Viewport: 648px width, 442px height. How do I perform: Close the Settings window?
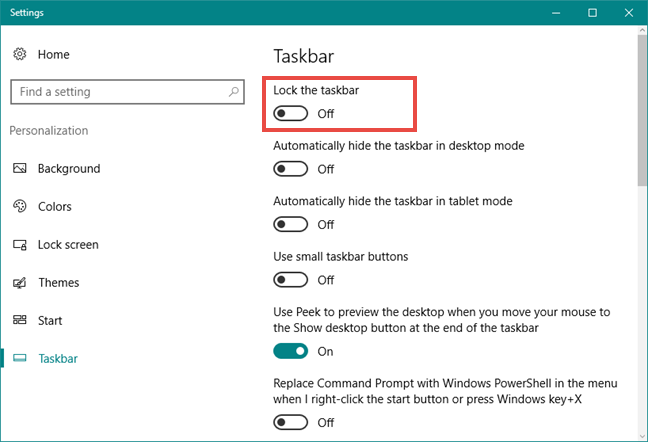click(x=629, y=13)
